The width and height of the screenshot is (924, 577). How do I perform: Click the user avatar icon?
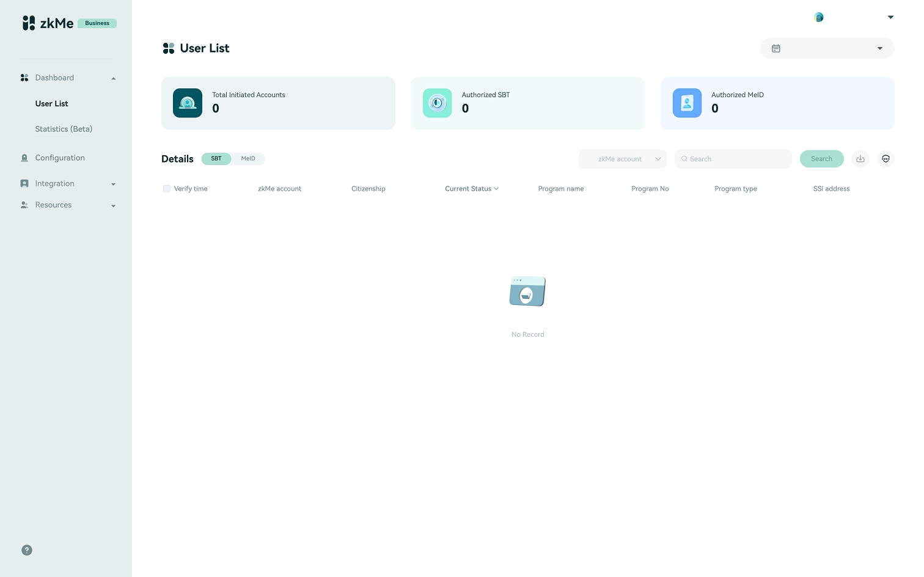(x=819, y=17)
